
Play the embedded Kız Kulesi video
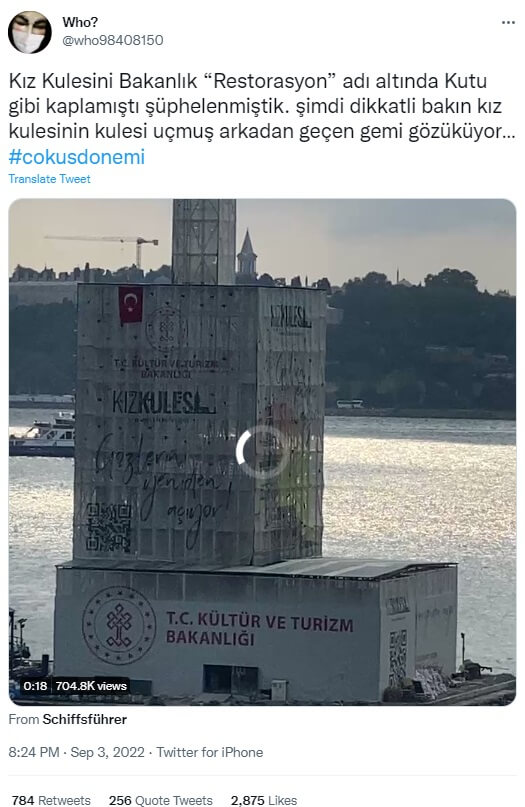pyautogui.click(x=262, y=452)
